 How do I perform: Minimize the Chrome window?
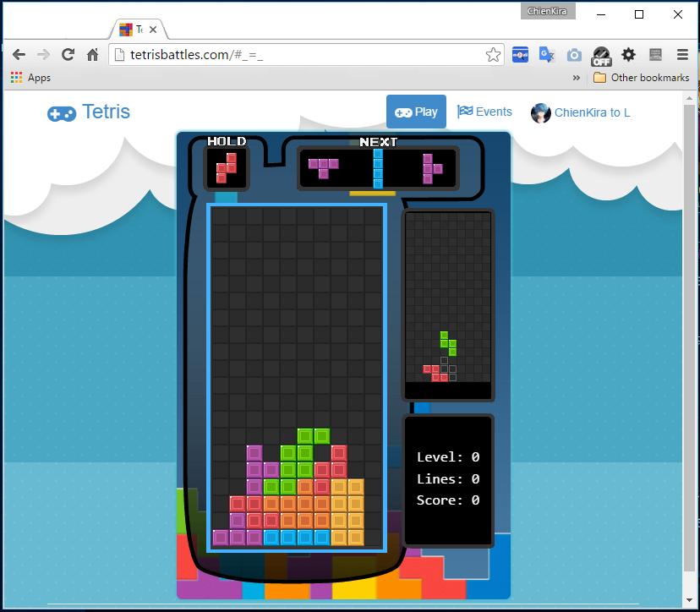pyautogui.click(x=601, y=14)
